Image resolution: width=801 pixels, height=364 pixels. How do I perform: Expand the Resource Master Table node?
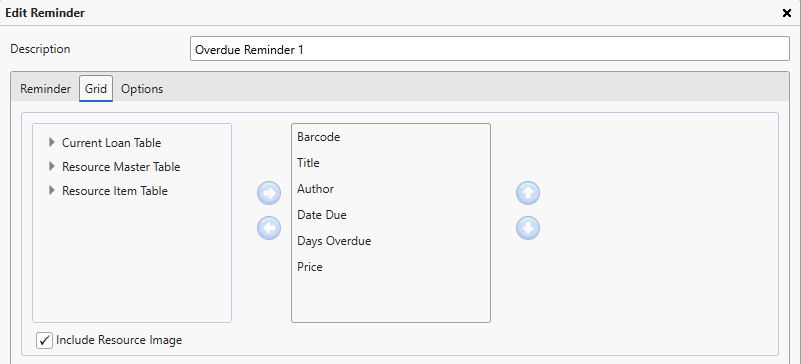(x=52, y=166)
